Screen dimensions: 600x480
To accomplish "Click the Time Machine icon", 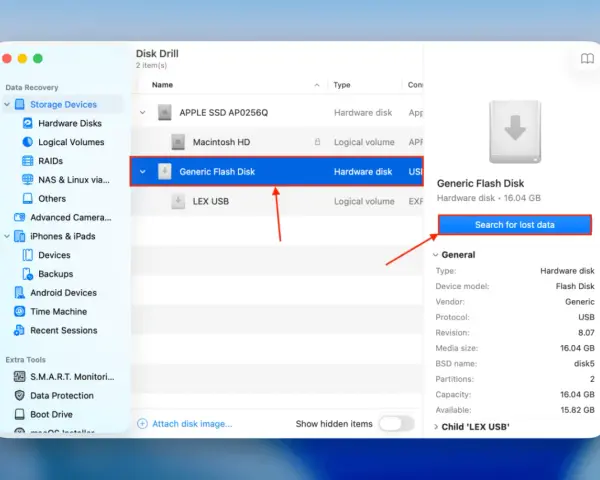I will (x=20, y=311).
